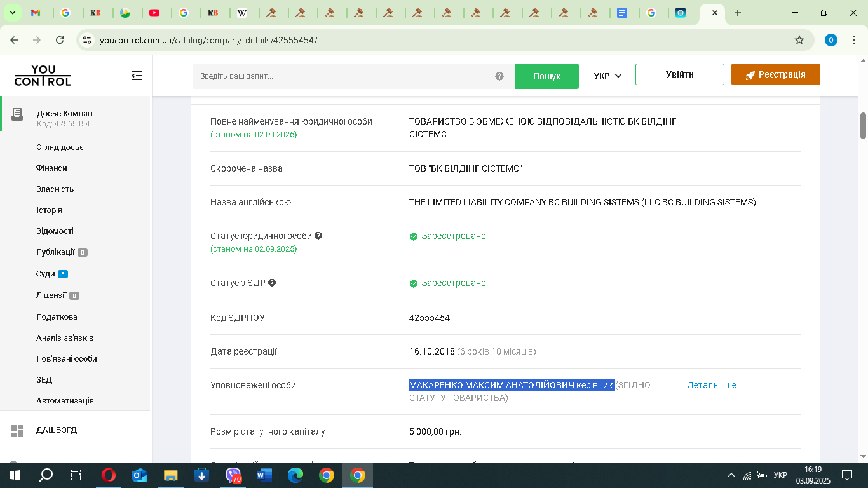Image resolution: width=868 pixels, height=488 pixels.
Task: Switch to the Gmail browser tab
Action: [36, 13]
